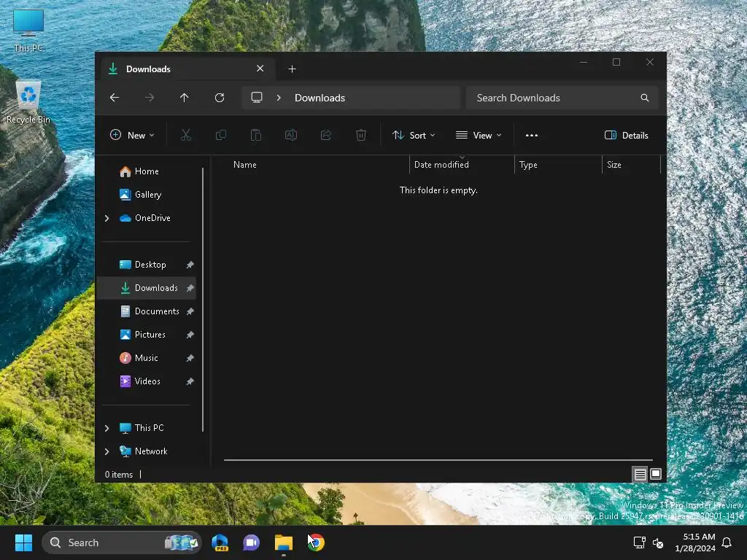Launch Google Chrome from taskbar
This screenshot has width=747, height=560.
point(315,542)
